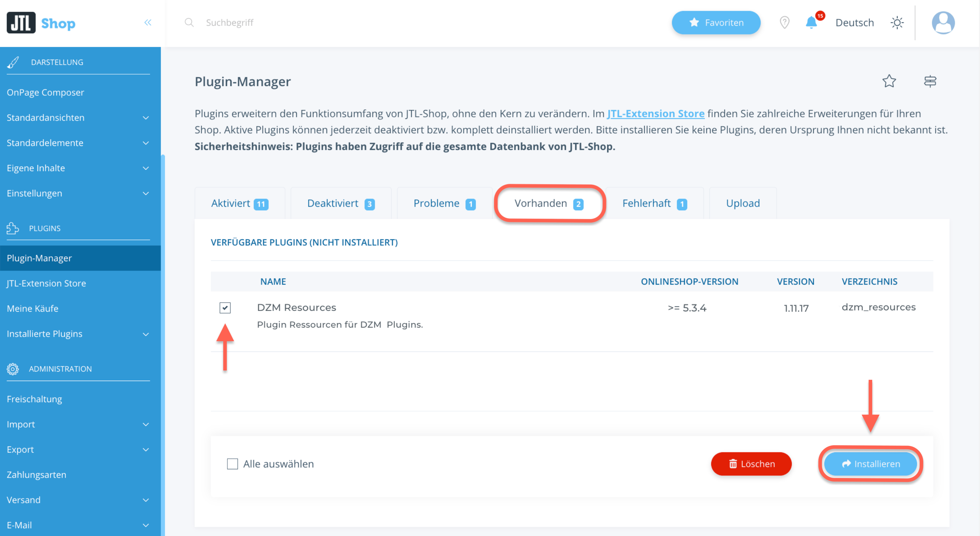Open notifications bell with 15 badge
Viewport: 980px width, 536px height.
(812, 22)
